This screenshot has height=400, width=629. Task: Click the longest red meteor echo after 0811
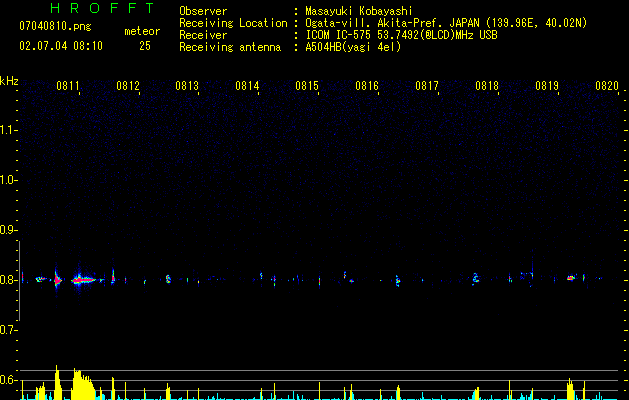[84, 280]
